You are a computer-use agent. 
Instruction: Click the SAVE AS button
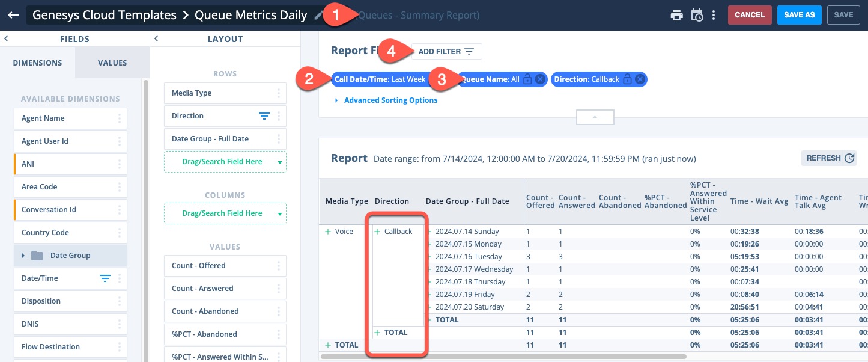click(x=799, y=15)
